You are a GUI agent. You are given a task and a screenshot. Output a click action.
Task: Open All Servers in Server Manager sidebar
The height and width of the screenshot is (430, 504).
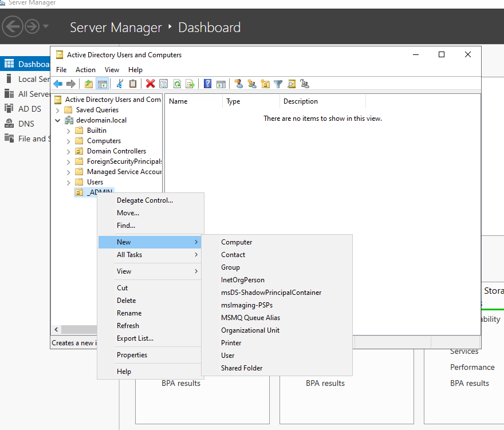[25, 94]
